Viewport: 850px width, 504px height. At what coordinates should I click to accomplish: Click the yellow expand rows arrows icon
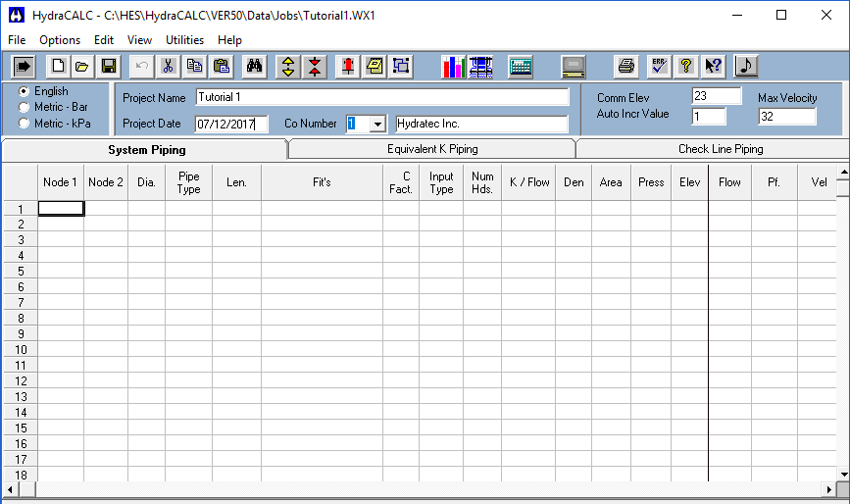pos(288,67)
